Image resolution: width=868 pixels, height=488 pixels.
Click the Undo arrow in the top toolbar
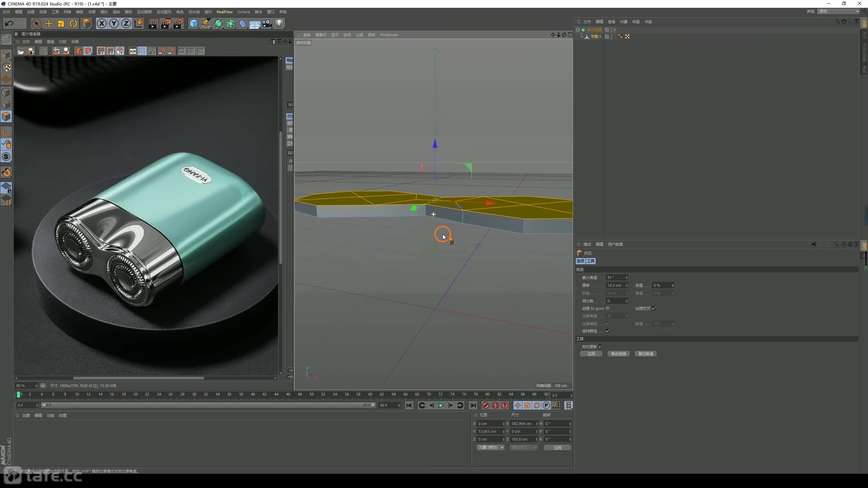[x=9, y=23]
